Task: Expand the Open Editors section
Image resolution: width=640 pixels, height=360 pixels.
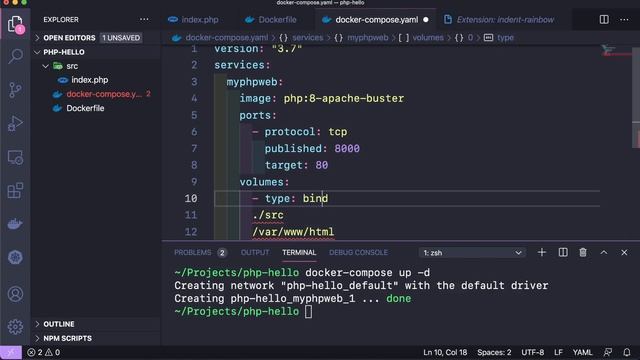Action: coord(69,38)
